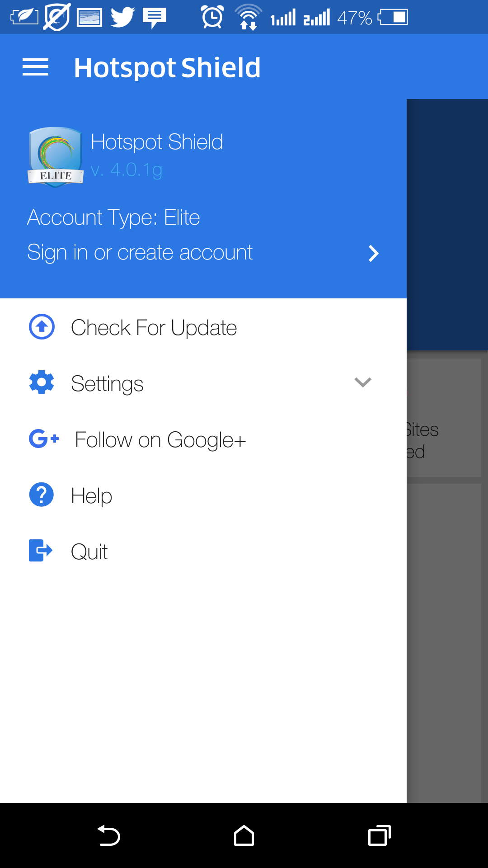Tap the Help question mark icon
Image resolution: width=488 pixels, height=868 pixels.
tap(42, 495)
